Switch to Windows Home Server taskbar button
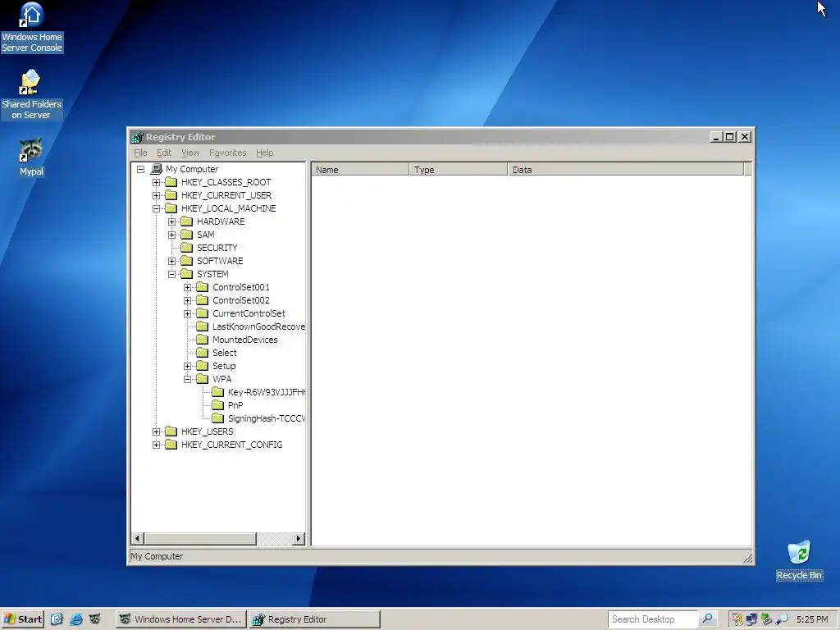This screenshot has height=630, width=840. click(181, 619)
